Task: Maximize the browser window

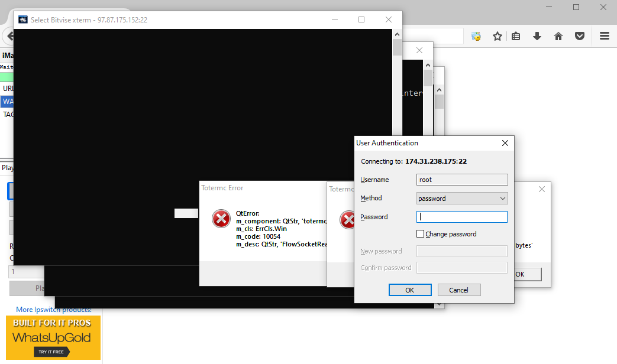Action: click(x=576, y=7)
